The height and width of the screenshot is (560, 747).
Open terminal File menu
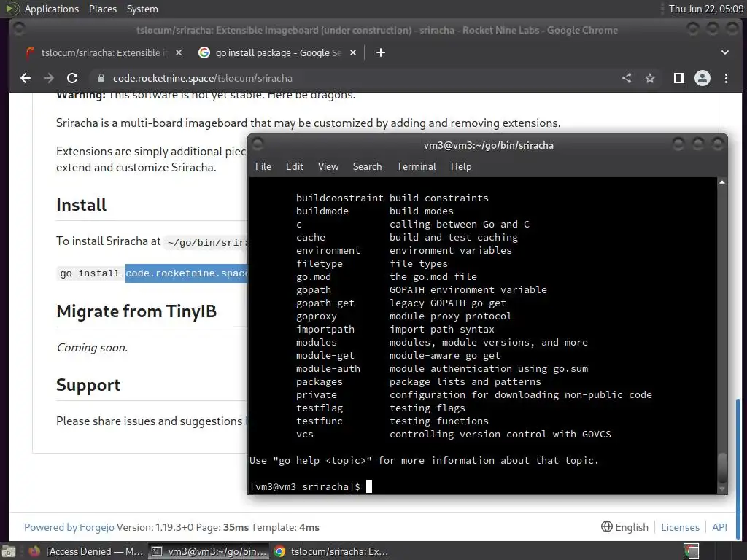(263, 166)
